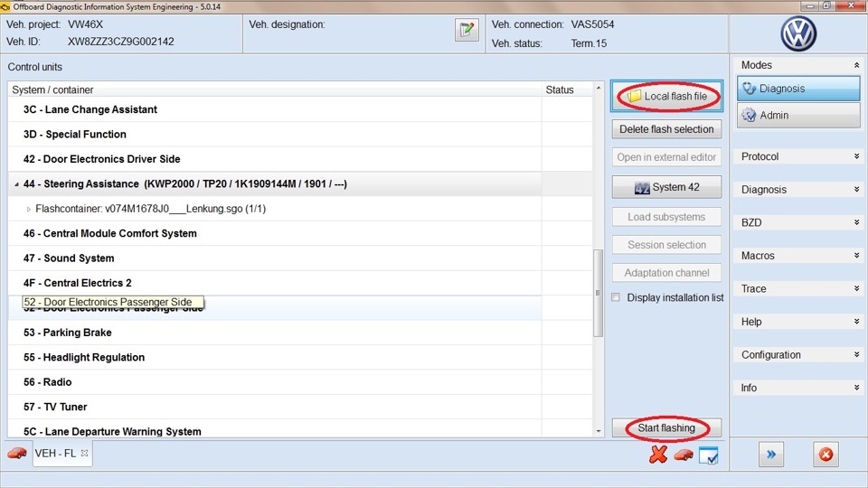The height and width of the screenshot is (488, 868).
Task: Enable Display installation list checkbox
Action: [616, 297]
